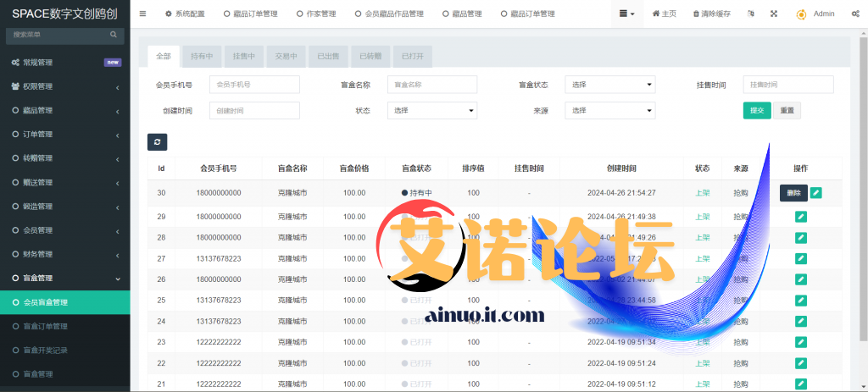
Task: Click the green edit icon for Id 30
Action: (816, 193)
